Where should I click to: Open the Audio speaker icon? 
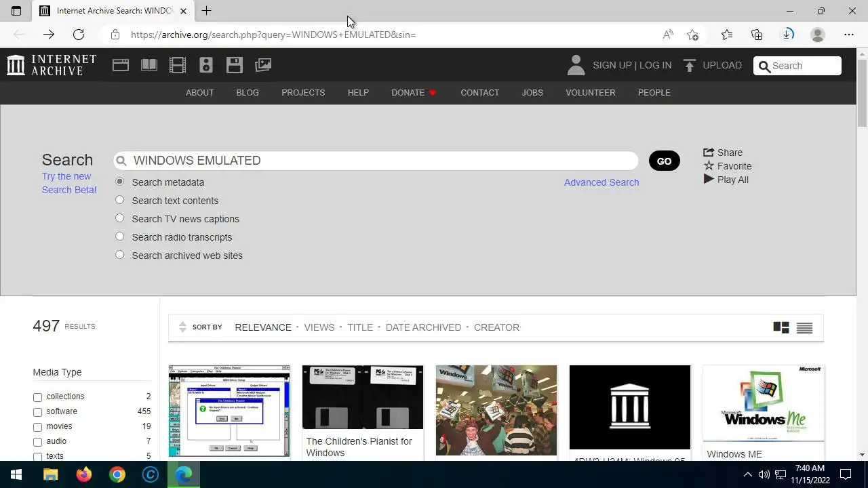point(206,65)
